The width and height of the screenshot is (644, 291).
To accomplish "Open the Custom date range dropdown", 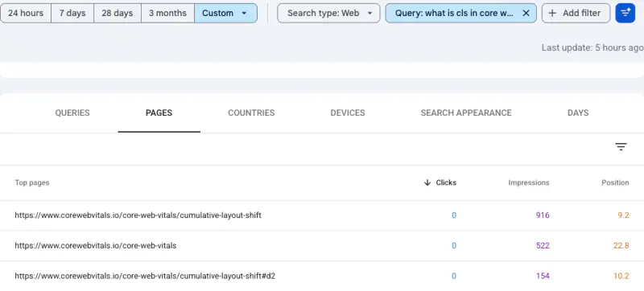I will [x=225, y=13].
